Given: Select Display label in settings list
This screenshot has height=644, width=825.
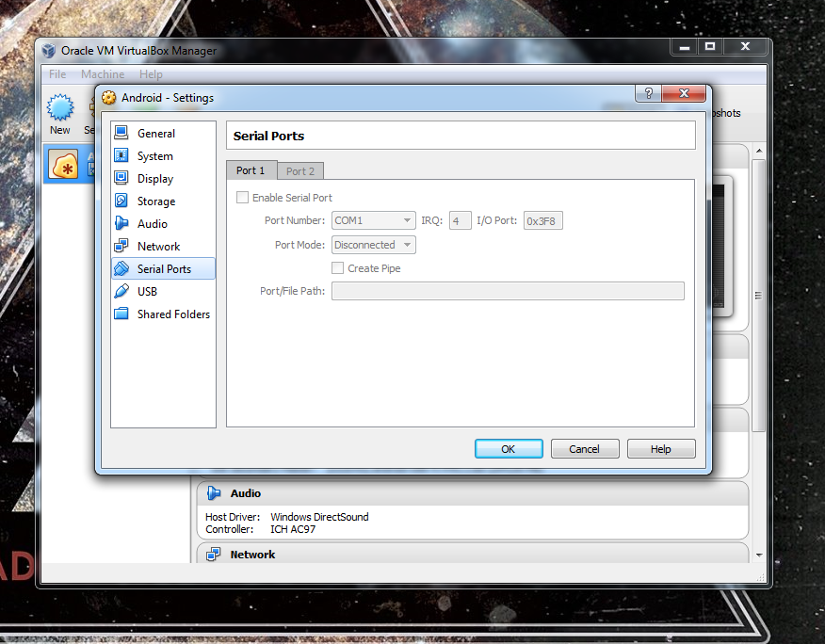Looking at the screenshot, I should pos(155,178).
